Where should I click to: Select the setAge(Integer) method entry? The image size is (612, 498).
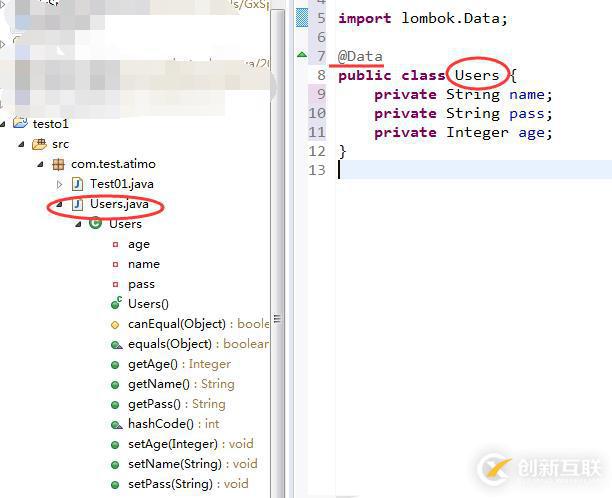[x=191, y=444]
